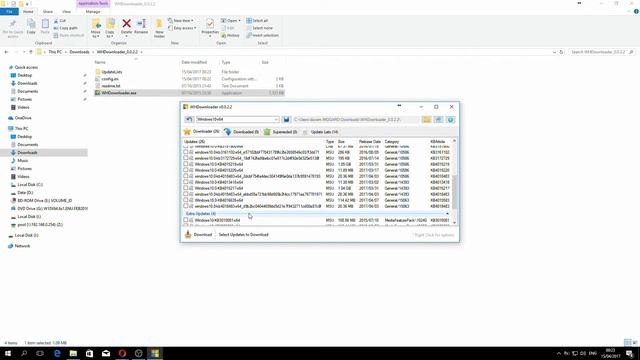Click History in the Open ribbon group
This screenshot has width=640, height=360.
tap(231, 36)
